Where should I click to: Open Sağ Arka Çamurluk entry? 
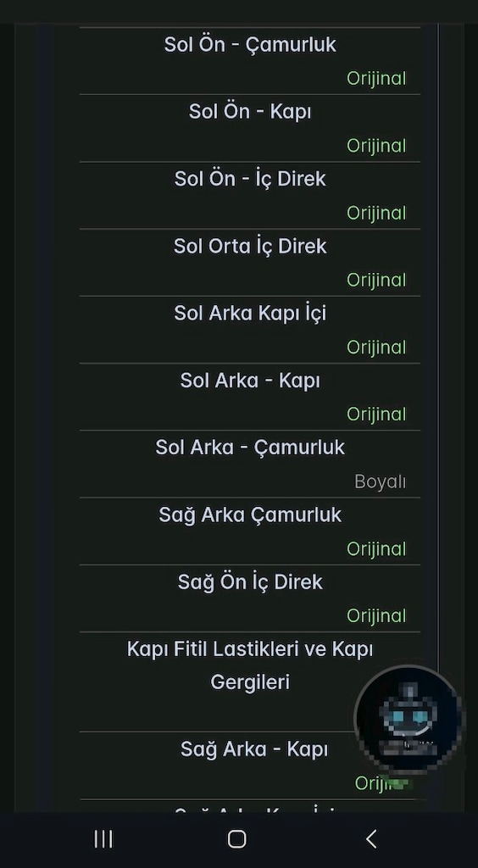pos(249,531)
